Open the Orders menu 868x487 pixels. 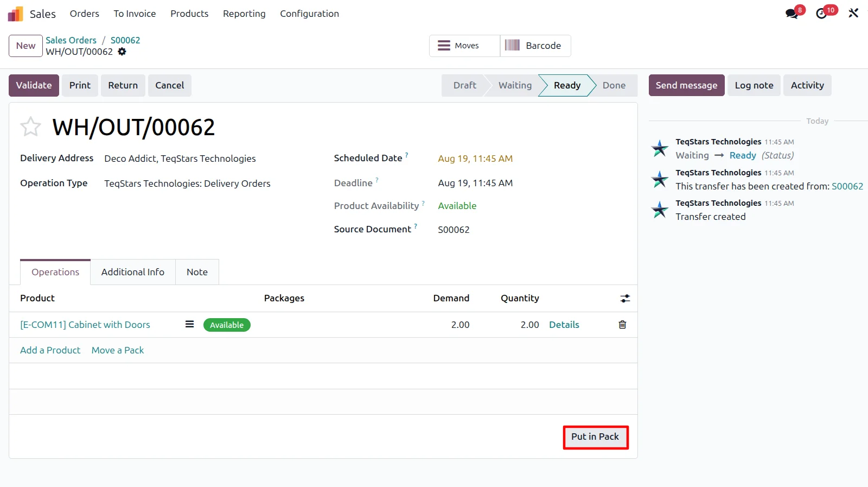point(85,14)
